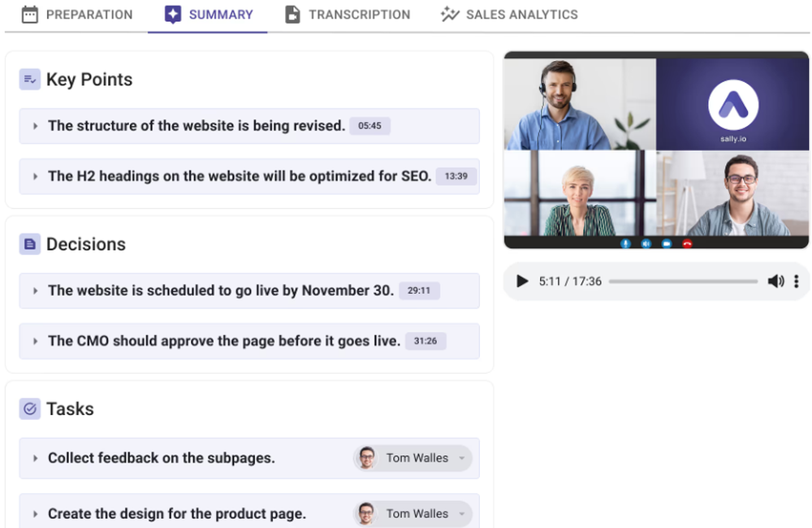This screenshot has height=528, width=812.
Task: Click the playback progress bar to seek
Action: [682, 281]
